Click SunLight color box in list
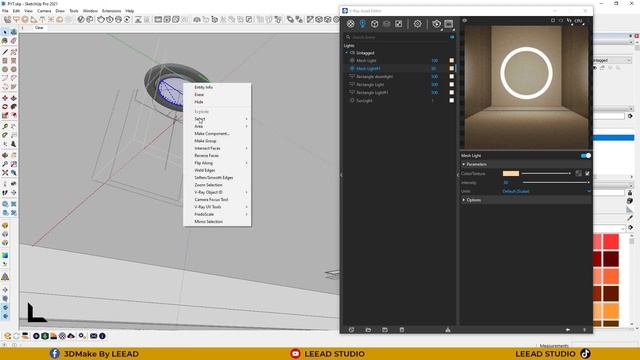Image resolution: width=640 pixels, height=360 pixels. coord(451,100)
